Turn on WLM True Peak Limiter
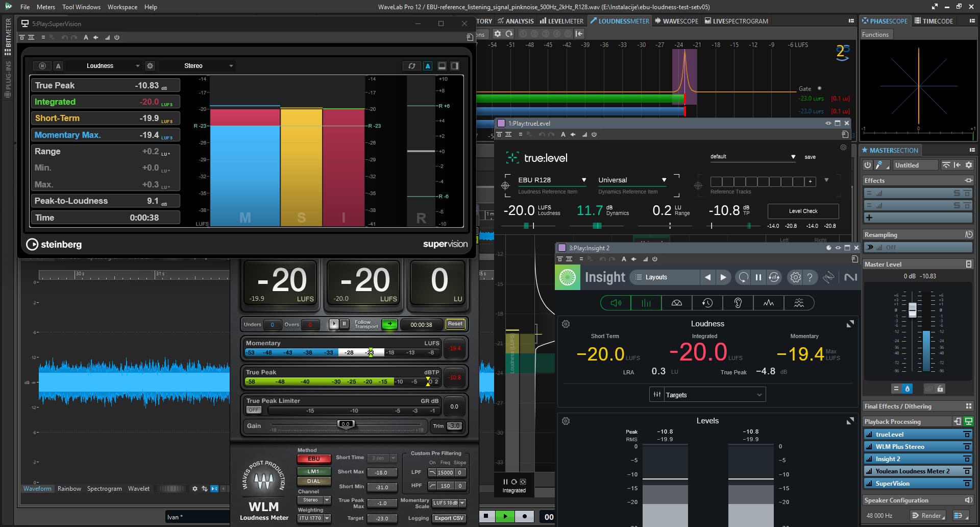 [254, 410]
